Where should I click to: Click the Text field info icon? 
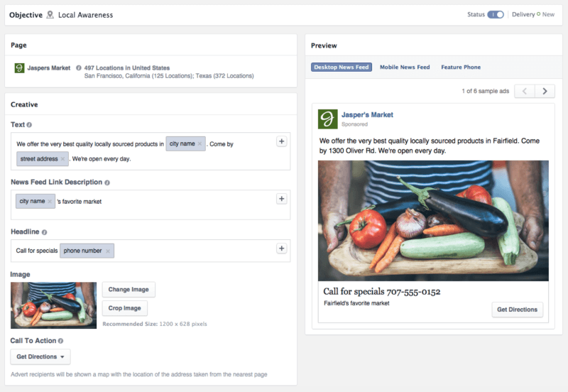click(30, 125)
